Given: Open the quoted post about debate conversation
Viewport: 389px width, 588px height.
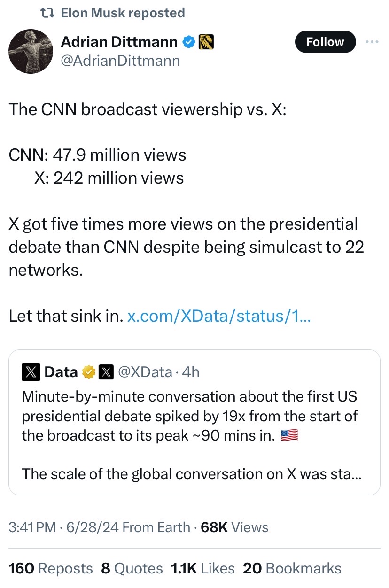Looking at the screenshot, I should (x=194, y=422).
